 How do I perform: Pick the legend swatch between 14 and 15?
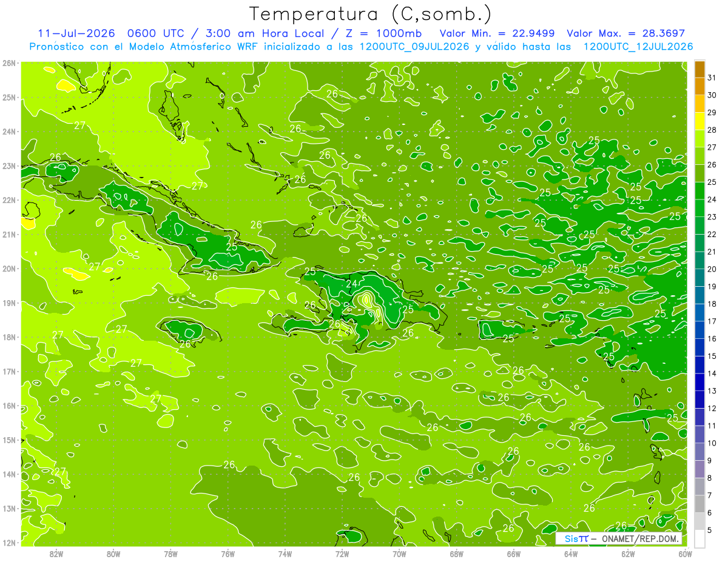pyautogui.click(x=699, y=365)
